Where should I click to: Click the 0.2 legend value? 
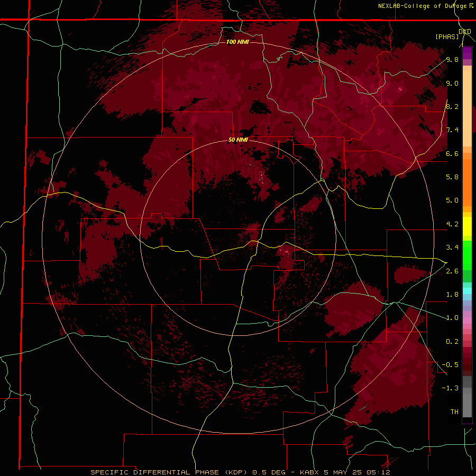452,342
